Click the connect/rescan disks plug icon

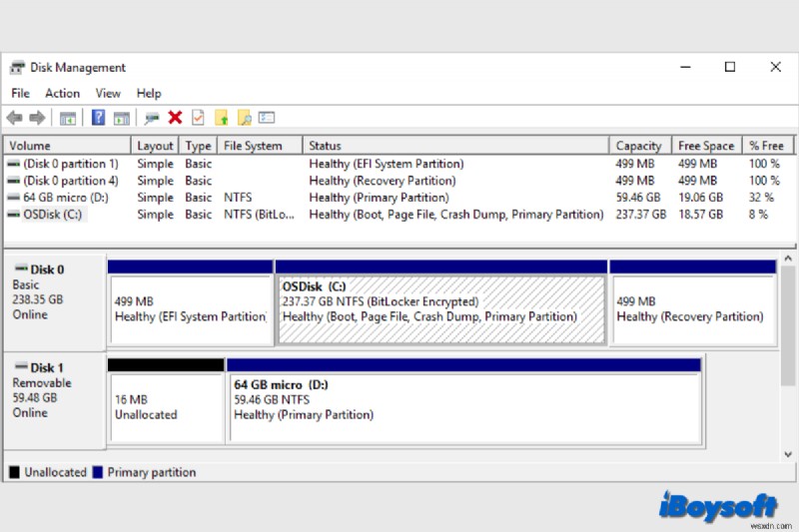point(152,119)
